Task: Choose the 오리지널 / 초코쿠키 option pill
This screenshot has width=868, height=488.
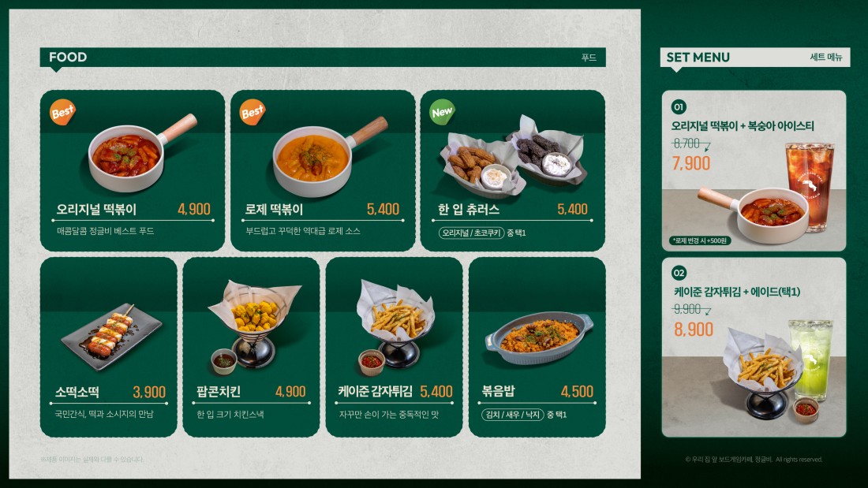Action: click(471, 233)
